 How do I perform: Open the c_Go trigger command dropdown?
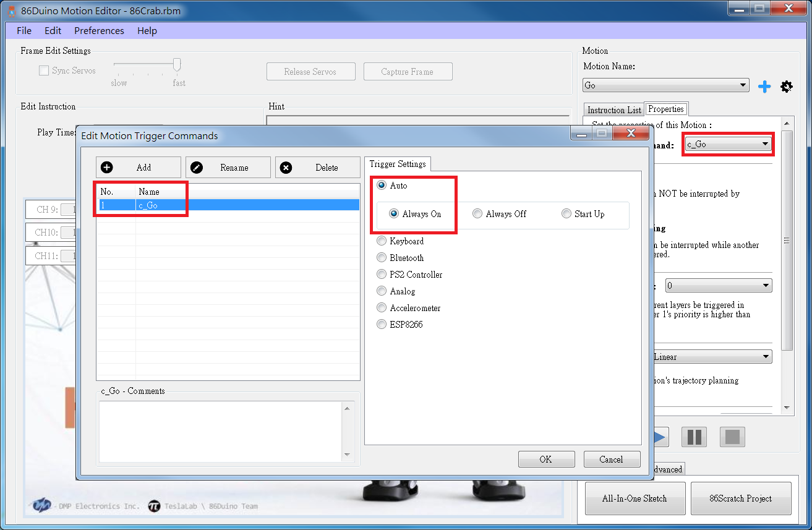coord(729,145)
